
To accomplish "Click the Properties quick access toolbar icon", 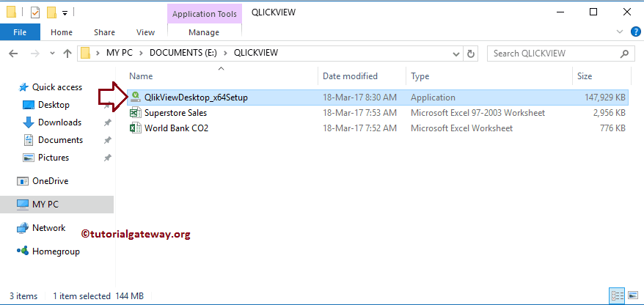I will pyautogui.click(x=35, y=12).
